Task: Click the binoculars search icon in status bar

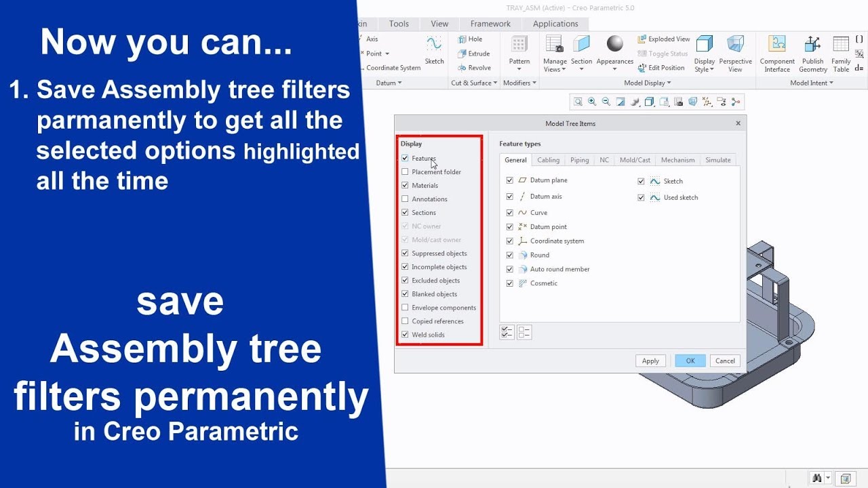Action: pos(816,479)
